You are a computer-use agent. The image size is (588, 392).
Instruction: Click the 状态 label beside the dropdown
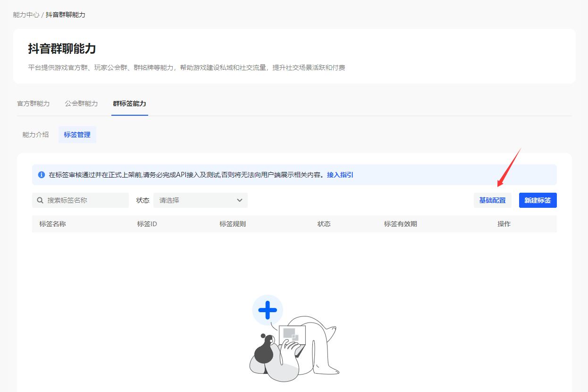[143, 200]
